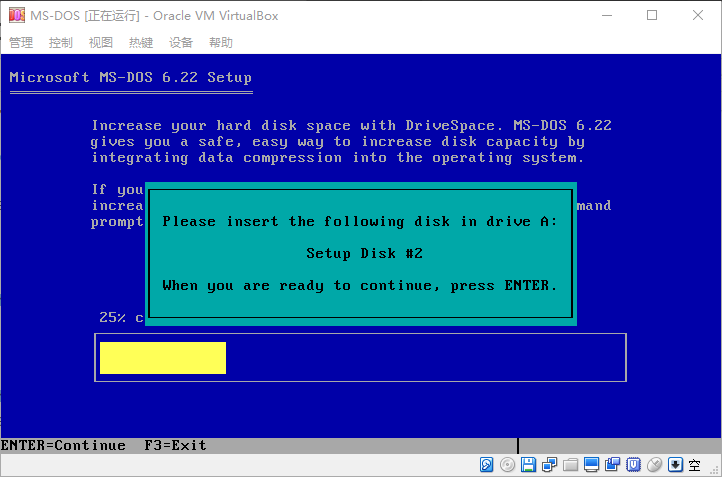Click the optical disc drive status icon
722x477 pixels.
click(507, 465)
